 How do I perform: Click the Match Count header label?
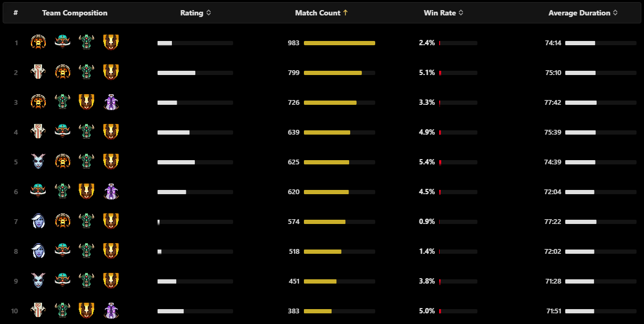[317, 13]
